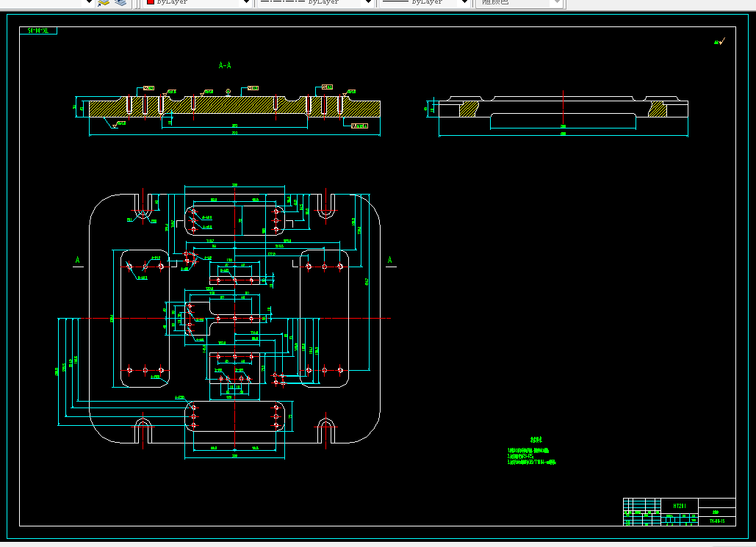Click the Layer Previous stacked-sheets icon

(x=120, y=2)
